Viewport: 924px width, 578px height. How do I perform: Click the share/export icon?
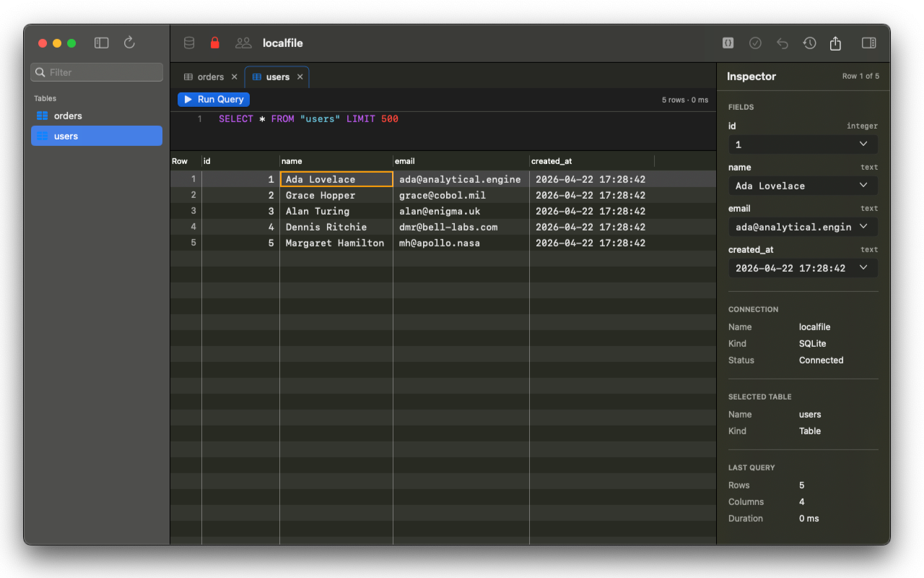pyautogui.click(x=835, y=43)
